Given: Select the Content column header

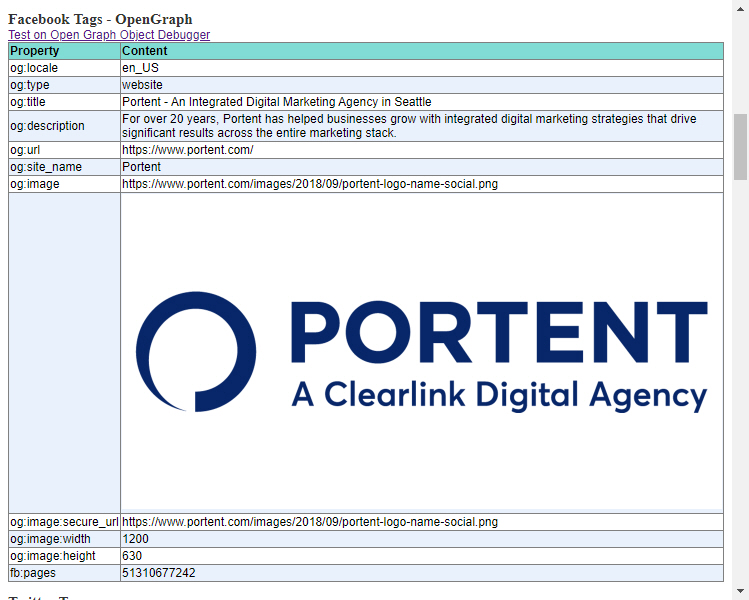Looking at the screenshot, I should pyautogui.click(x=422, y=51).
